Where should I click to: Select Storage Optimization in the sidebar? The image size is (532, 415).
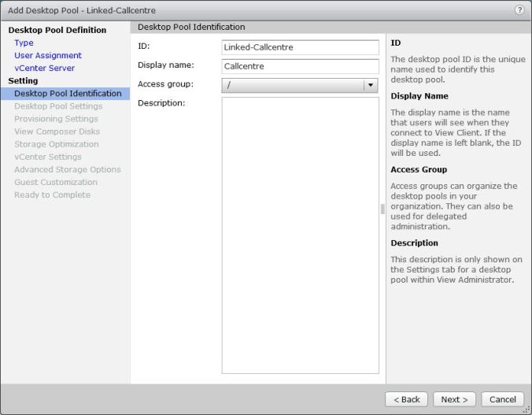57,144
